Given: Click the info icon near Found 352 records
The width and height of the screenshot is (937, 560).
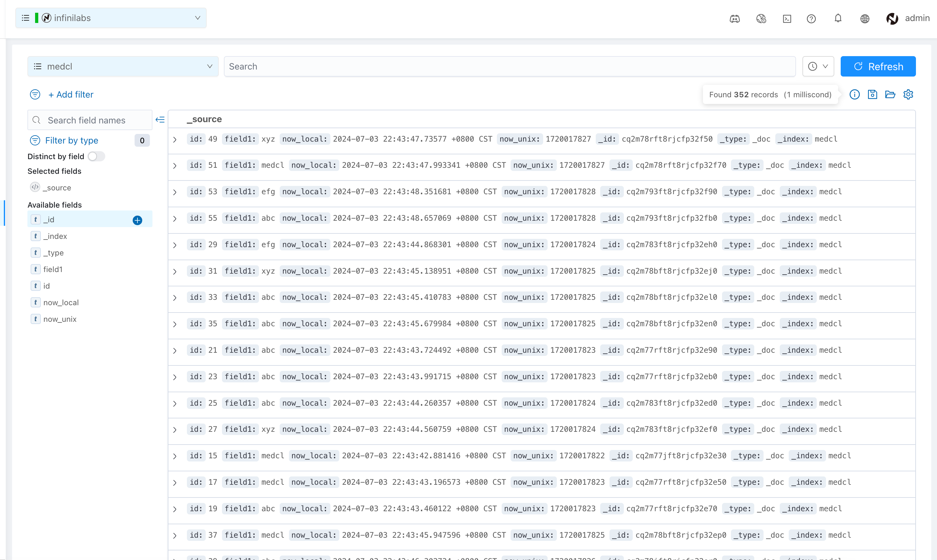Looking at the screenshot, I should coord(854,94).
